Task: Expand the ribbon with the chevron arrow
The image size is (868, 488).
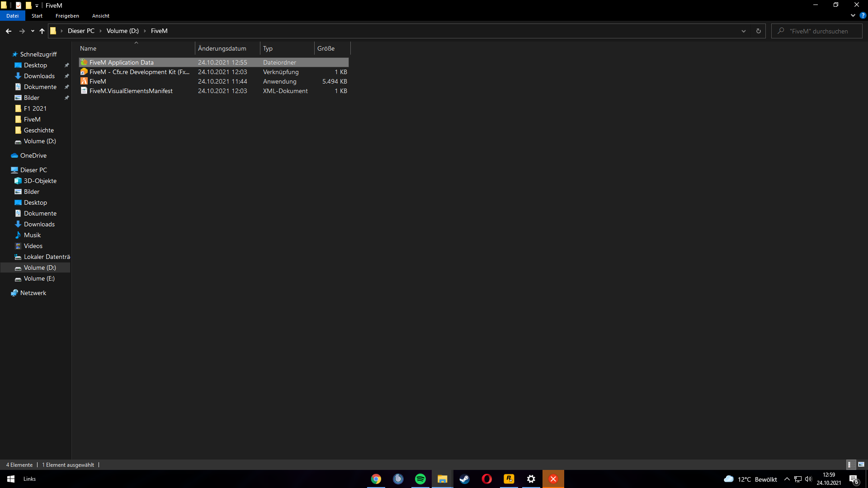Action: click(853, 15)
